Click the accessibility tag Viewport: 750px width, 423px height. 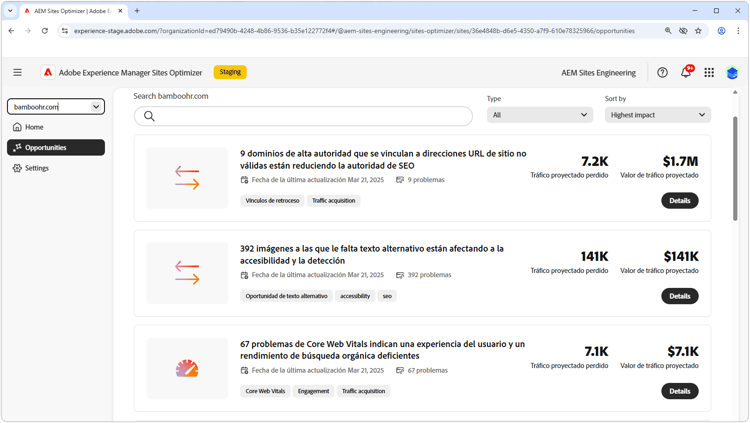355,296
